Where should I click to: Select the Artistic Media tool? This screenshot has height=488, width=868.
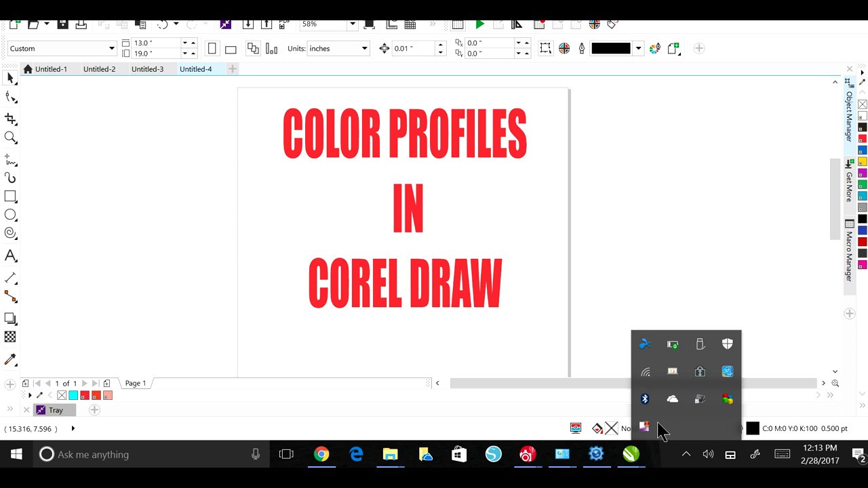(10, 178)
